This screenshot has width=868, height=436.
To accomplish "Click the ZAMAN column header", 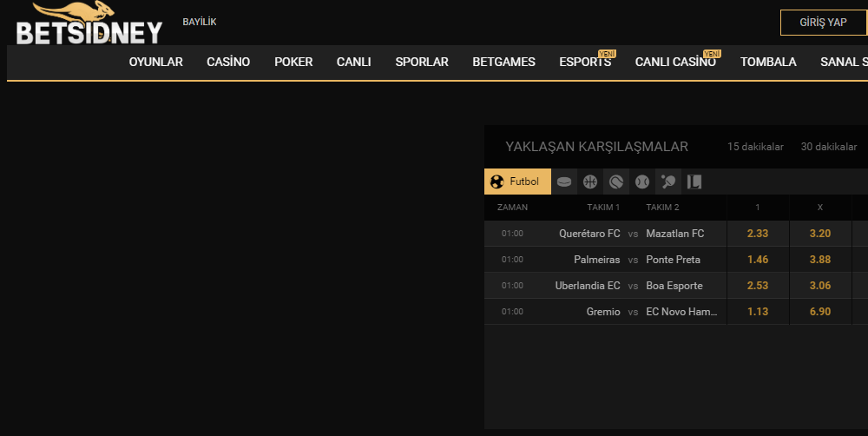I will (513, 208).
